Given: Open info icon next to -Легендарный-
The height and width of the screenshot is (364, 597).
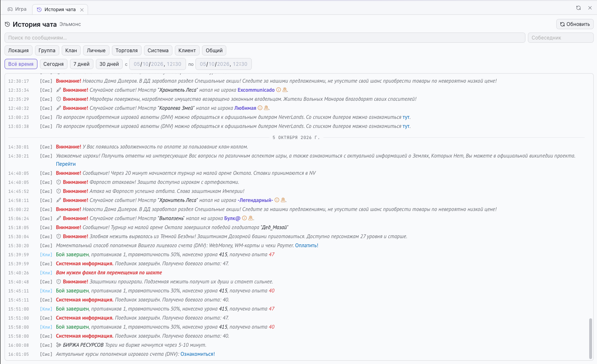Looking at the screenshot, I should [x=277, y=200].
